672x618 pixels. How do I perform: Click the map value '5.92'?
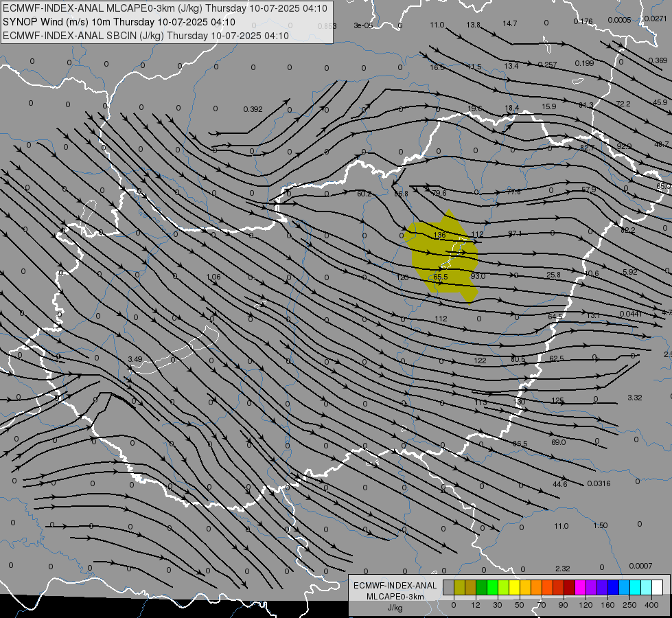pyautogui.click(x=630, y=272)
